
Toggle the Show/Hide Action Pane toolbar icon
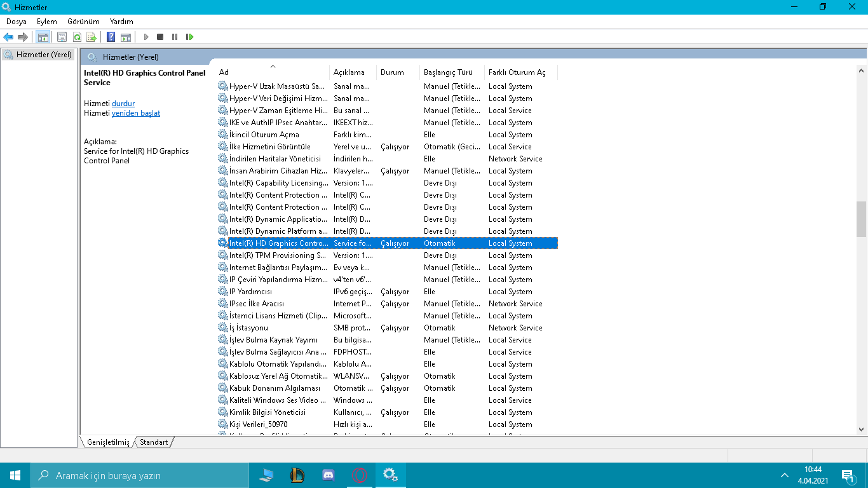(126, 37)
